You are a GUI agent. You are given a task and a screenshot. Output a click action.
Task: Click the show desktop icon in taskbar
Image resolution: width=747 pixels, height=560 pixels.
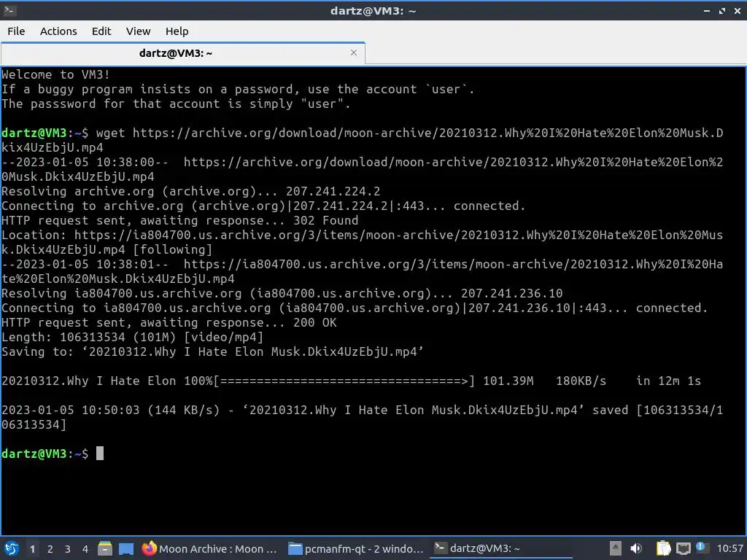click(x=125, y=548)
